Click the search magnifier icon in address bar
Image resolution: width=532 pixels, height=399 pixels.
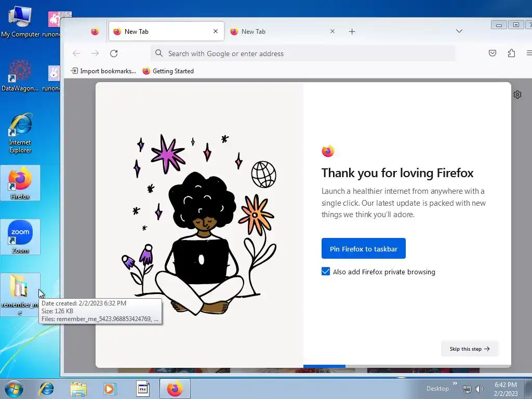[x=159, y=53]
